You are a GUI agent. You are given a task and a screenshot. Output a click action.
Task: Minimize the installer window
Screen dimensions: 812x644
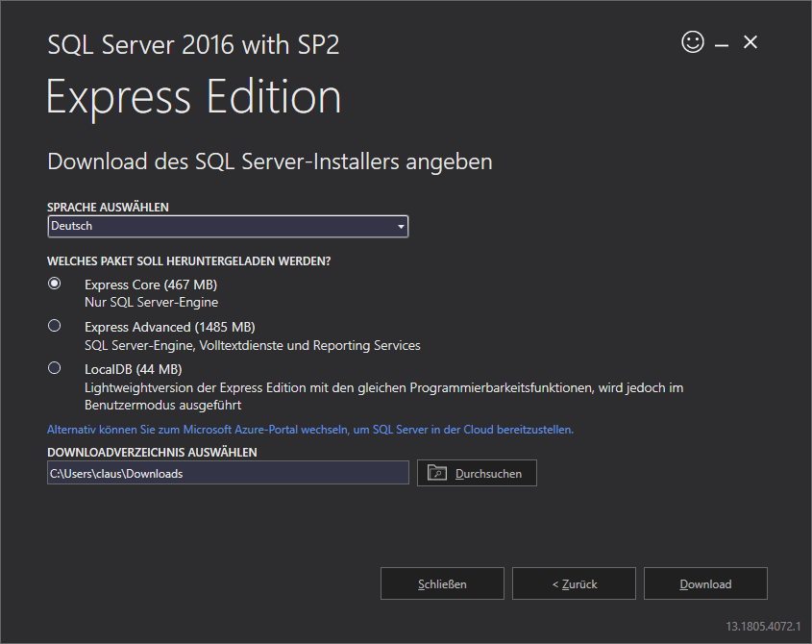pos(722,44)
